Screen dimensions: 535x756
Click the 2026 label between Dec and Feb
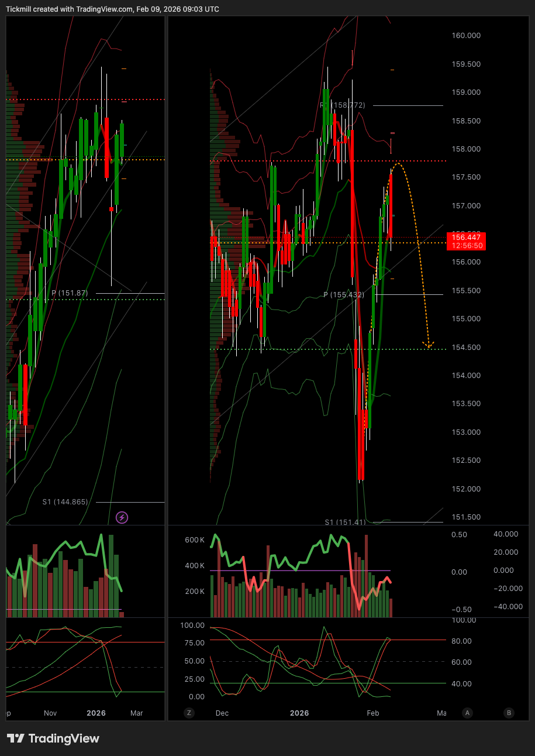[x=299, y=713]
